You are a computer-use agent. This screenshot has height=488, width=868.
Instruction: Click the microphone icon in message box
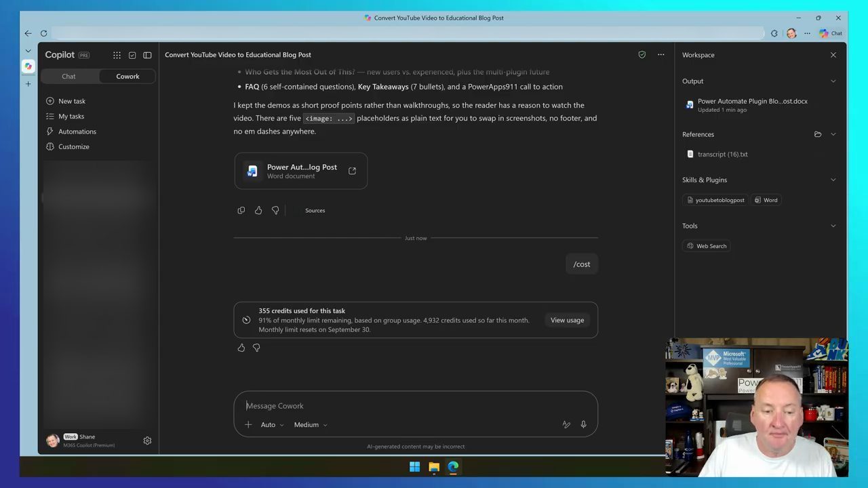(583, 424)
